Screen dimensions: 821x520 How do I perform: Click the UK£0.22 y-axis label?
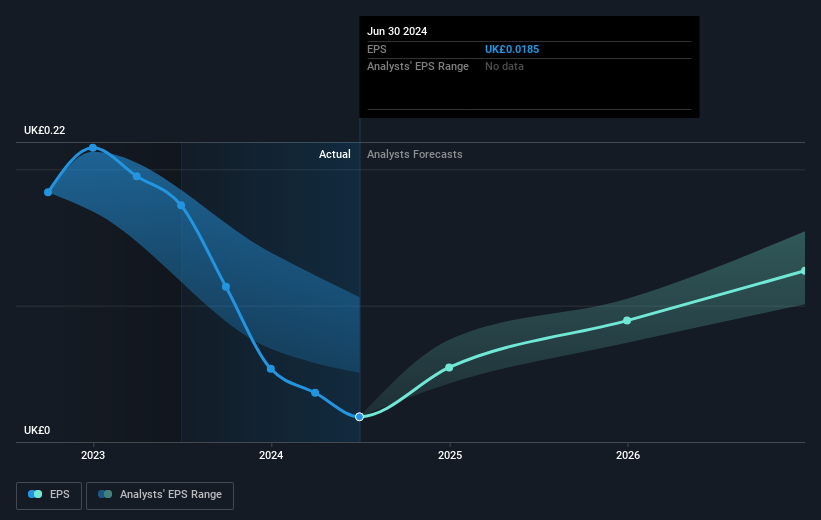pos(45,130)
